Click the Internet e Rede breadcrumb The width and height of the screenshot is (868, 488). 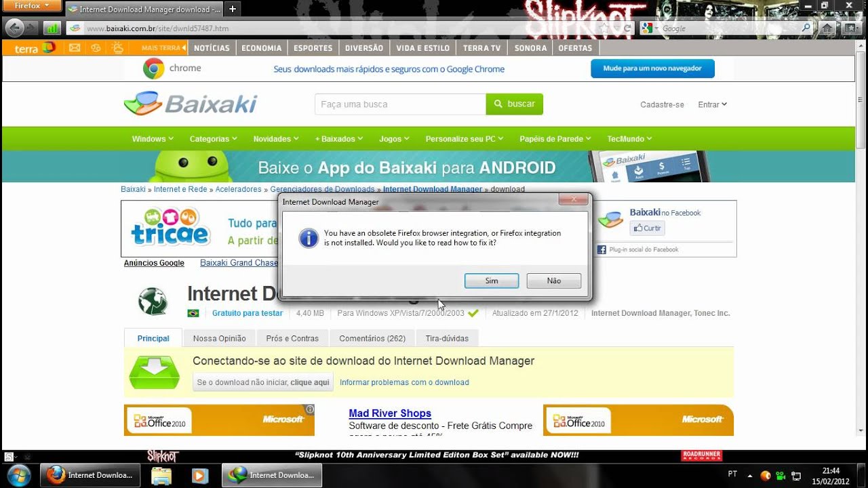point(180,189)
